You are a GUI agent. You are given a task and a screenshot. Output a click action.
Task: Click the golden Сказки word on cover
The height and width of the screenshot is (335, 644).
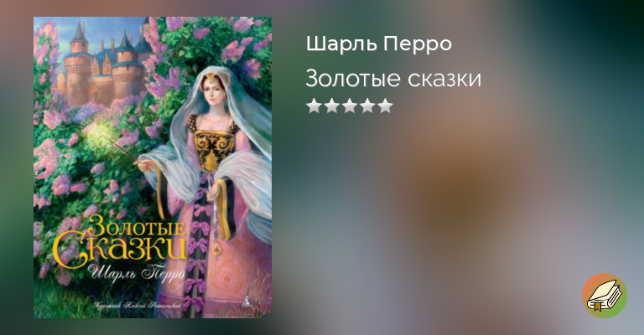tap(120, 247)
